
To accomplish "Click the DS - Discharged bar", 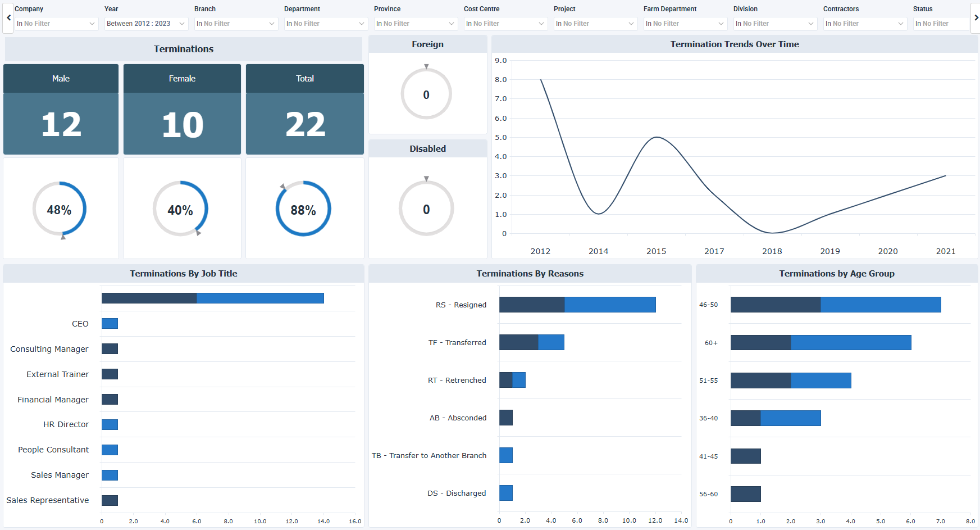I will [x=506, y=493].
